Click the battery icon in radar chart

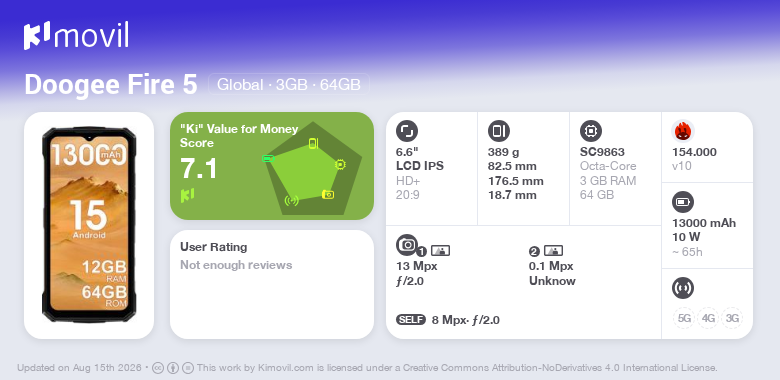[x=268, y=159]
